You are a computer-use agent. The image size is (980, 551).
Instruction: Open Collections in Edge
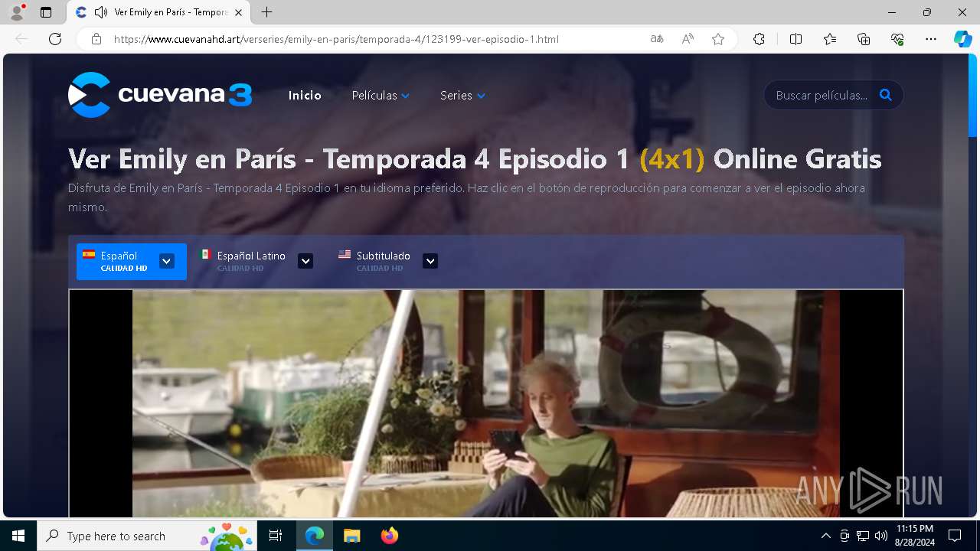point(864,39)
